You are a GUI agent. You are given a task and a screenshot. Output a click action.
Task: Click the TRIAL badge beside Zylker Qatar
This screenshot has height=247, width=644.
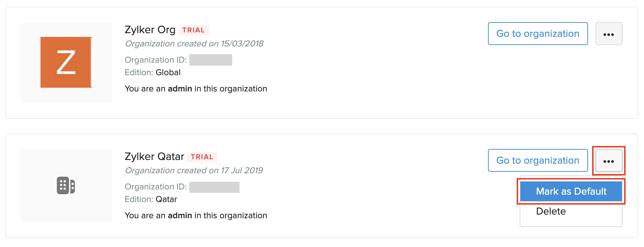point(202,157)
